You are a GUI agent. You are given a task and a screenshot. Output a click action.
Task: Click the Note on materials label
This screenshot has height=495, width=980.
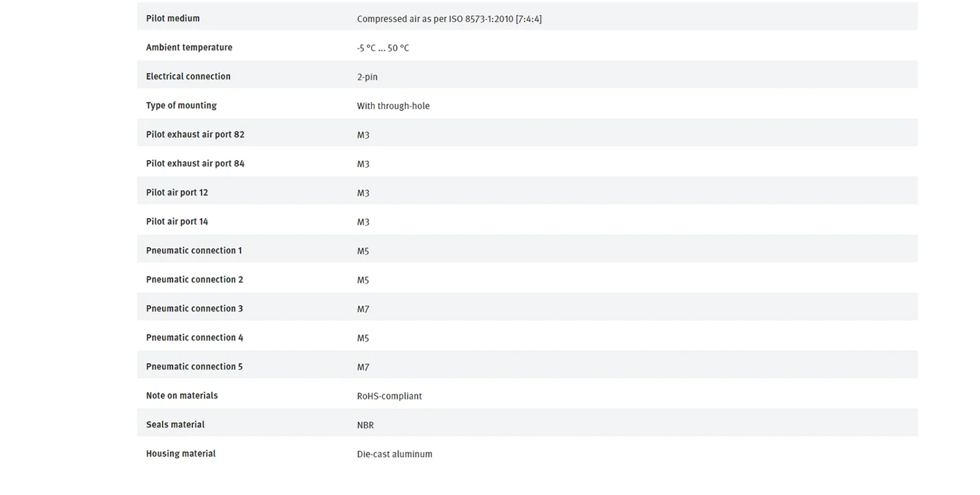click(x=182, y=396)
